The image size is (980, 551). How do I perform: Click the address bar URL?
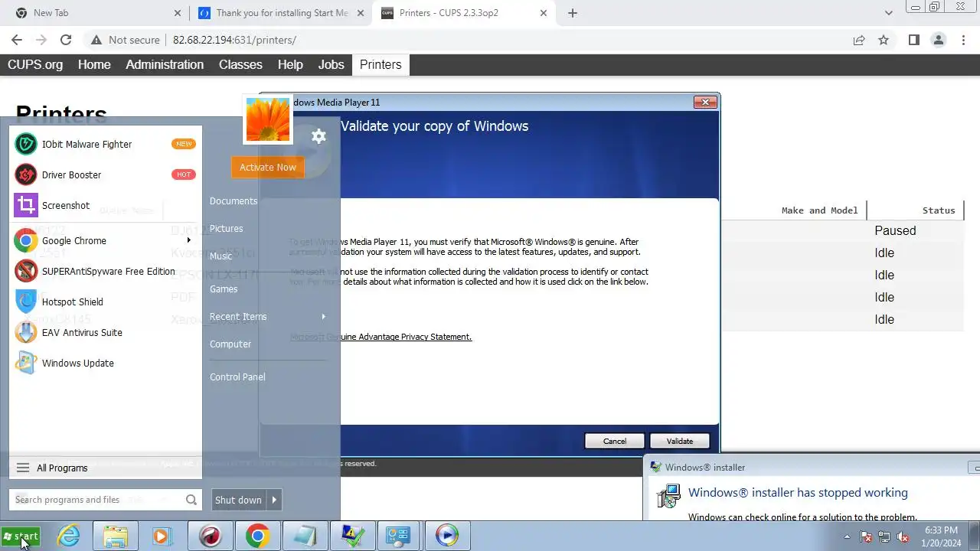234,40
